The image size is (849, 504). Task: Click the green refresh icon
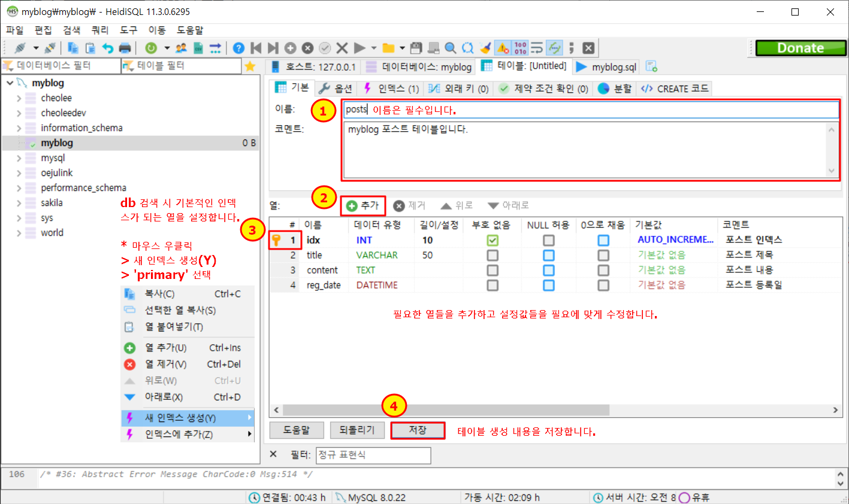tap(151, 48)
